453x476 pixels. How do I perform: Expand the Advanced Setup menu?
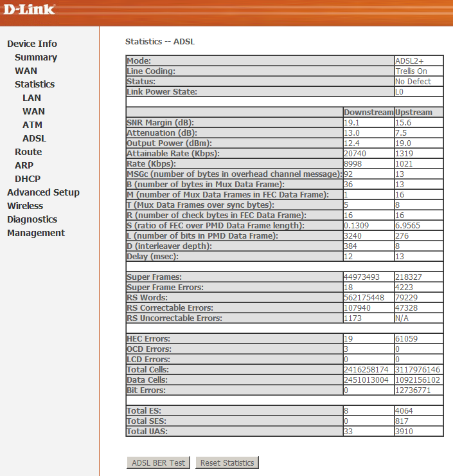click(x=43, y=192)
